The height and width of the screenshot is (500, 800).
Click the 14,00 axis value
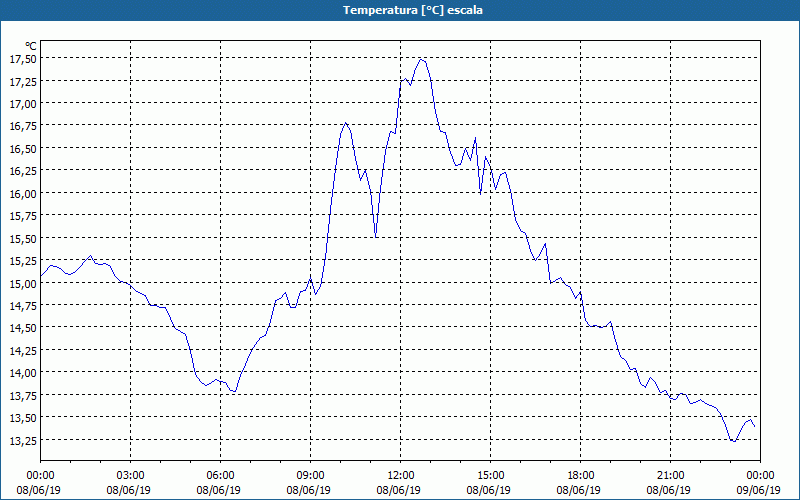click(x=23, y=372)
